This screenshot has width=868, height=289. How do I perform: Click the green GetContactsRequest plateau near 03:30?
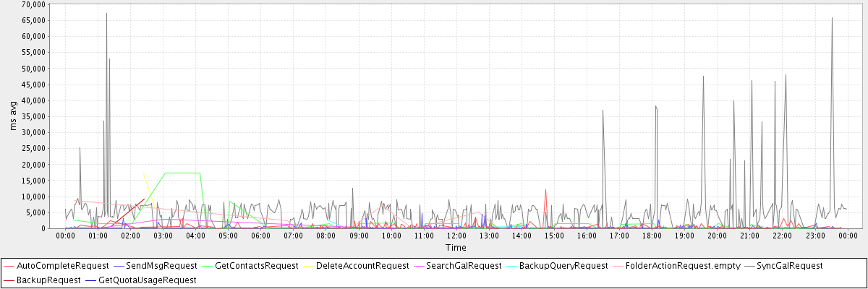click(x=182, y=173)
